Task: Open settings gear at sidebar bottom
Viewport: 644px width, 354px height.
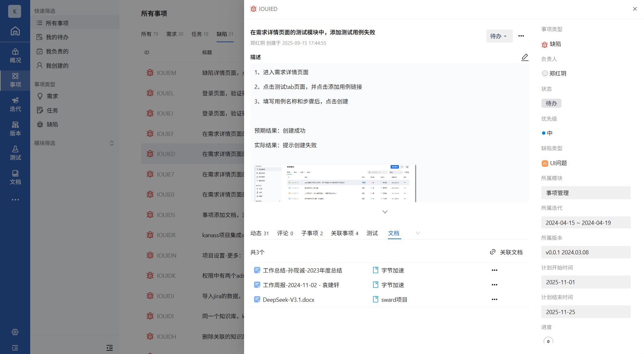Action: pos(15,332)
